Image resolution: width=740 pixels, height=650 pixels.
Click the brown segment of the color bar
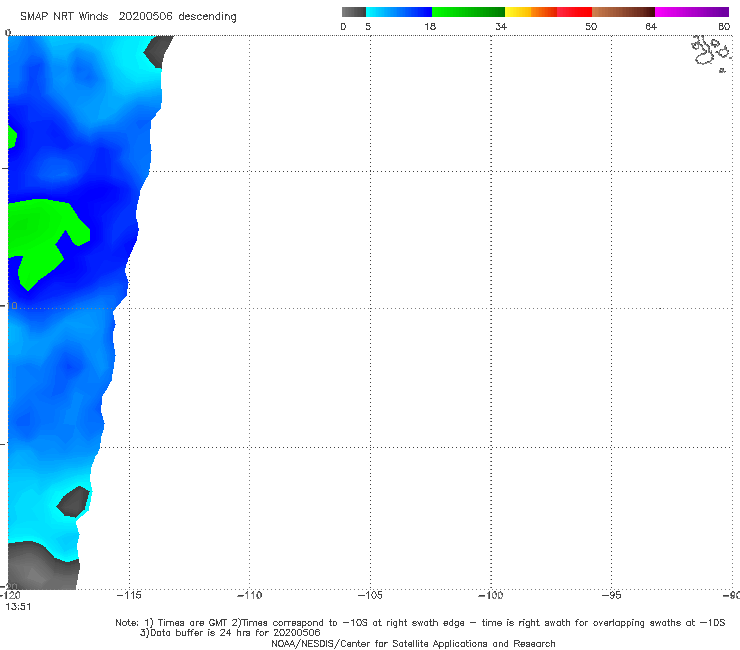pyautogui.click(x=623, y=12)
